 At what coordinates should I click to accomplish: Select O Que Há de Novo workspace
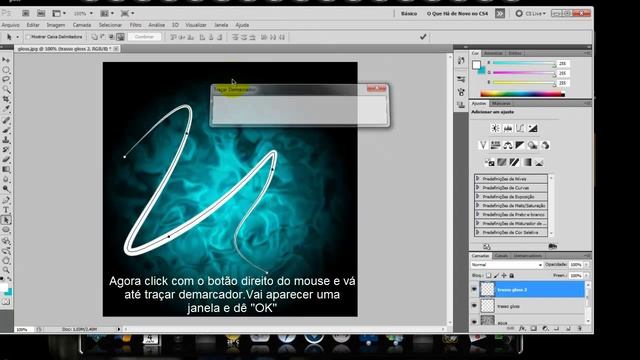tap(457, 13)
